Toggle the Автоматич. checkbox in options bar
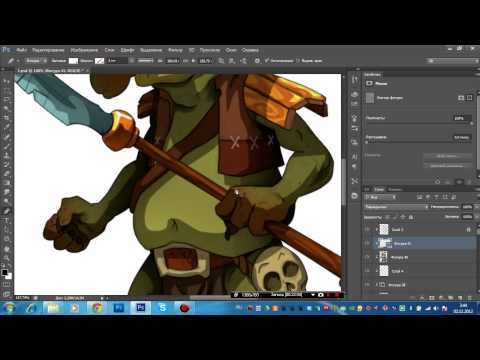This screenshot has width=480, height=360. point(267,61)
